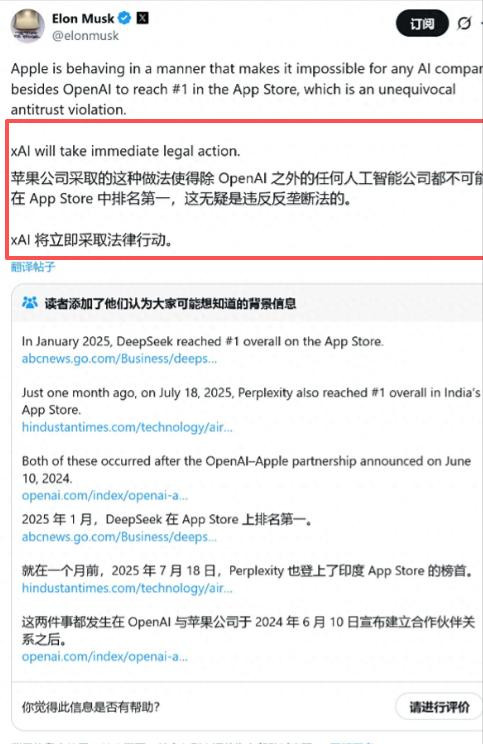Screen dimensions: 483x744
Task: Click the 'xAI will take immediate legal action' text
Action: tap(126, 151)
